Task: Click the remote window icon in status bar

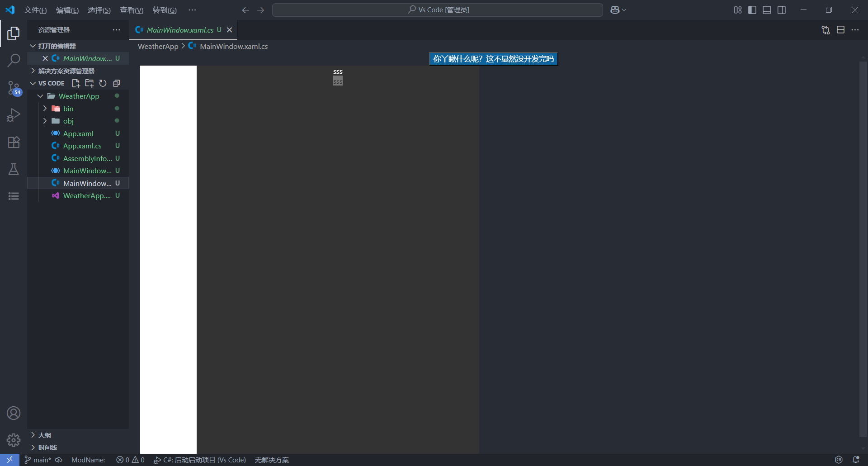Action: [x=9, y=460]
